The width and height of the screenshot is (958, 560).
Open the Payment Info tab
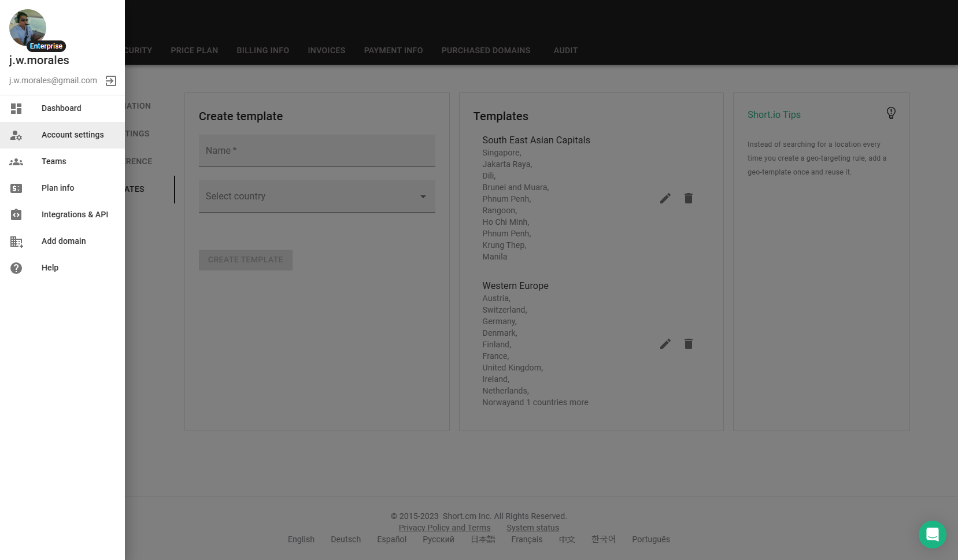pos(393,50)
